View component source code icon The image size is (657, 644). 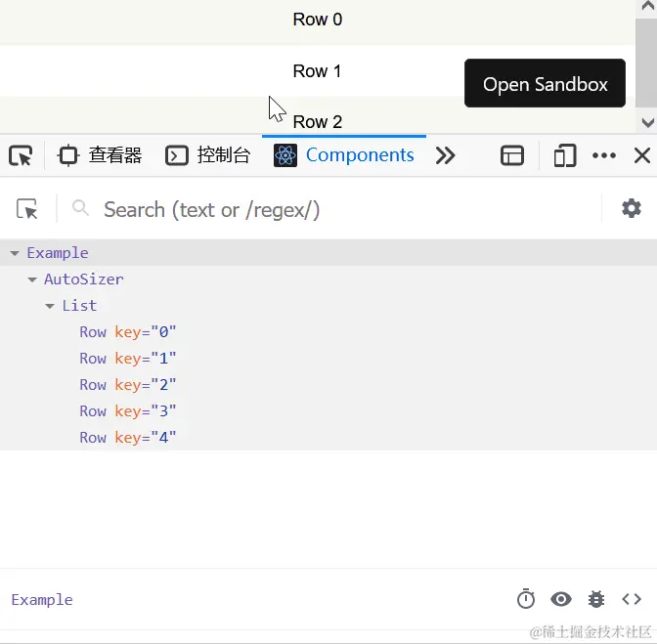(x=632, y=599)
